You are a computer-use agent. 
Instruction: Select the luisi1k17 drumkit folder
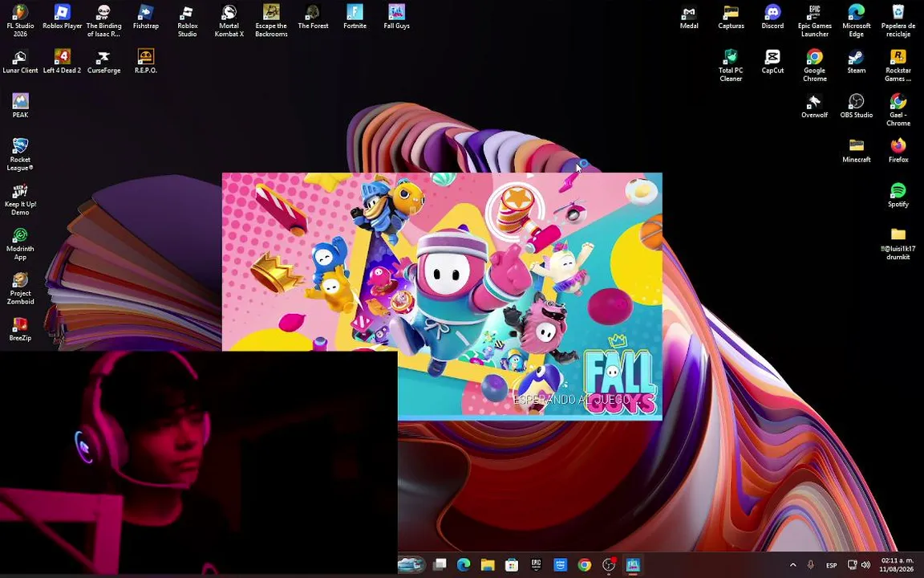[898, 243]
